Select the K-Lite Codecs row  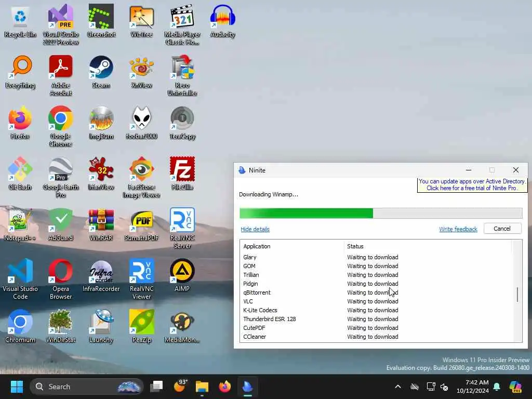pyautogui.click(x=377, y=310)
